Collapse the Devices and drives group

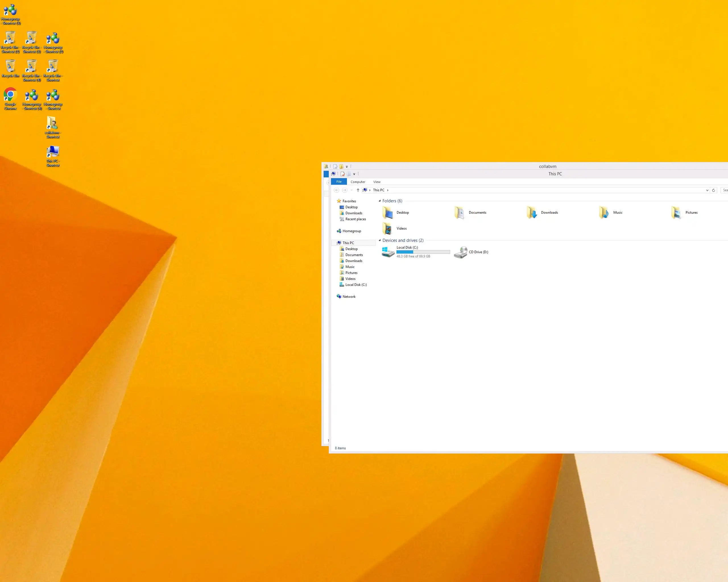point(380,240)
